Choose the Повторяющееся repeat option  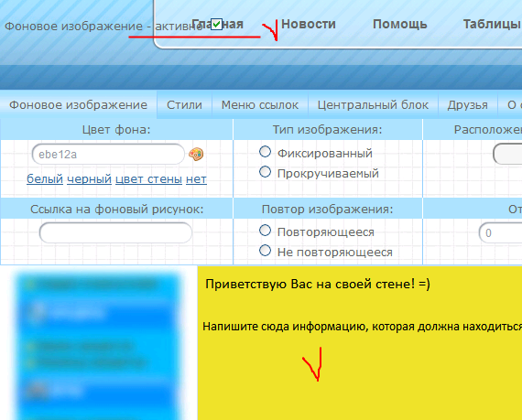pyautogui.click(x=265, y=231)
